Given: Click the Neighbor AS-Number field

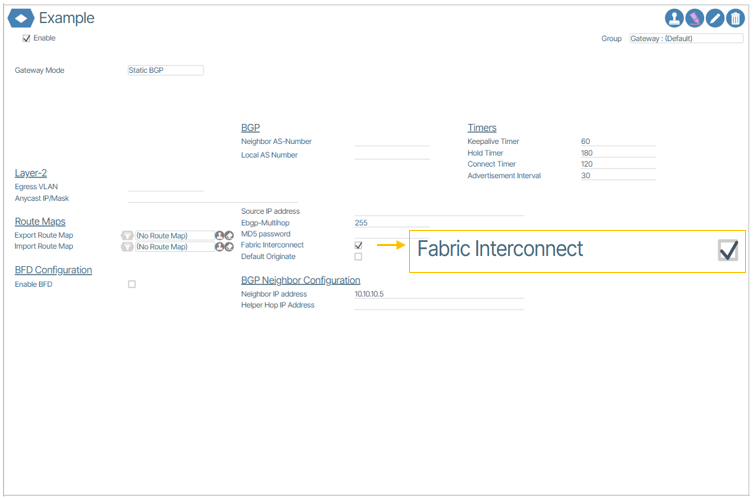Looking at the screenshot, I should (x=392, y=142).
